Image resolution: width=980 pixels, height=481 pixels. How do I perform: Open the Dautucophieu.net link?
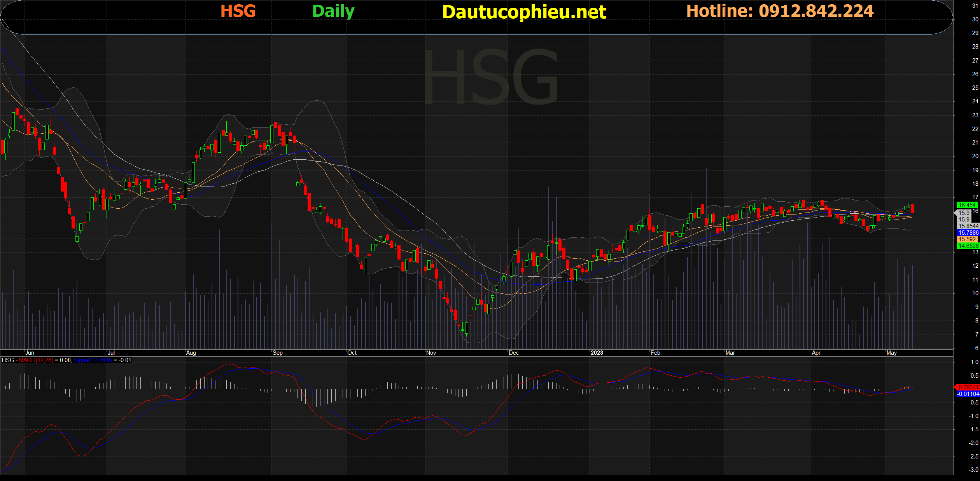pyautogui.click(x=524, y=12)
